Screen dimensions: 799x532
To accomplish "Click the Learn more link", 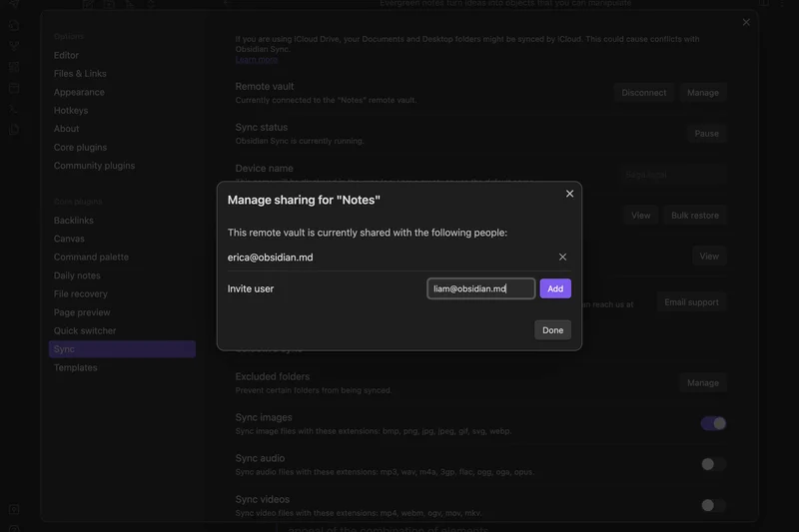I will click(x=256, y=60).
